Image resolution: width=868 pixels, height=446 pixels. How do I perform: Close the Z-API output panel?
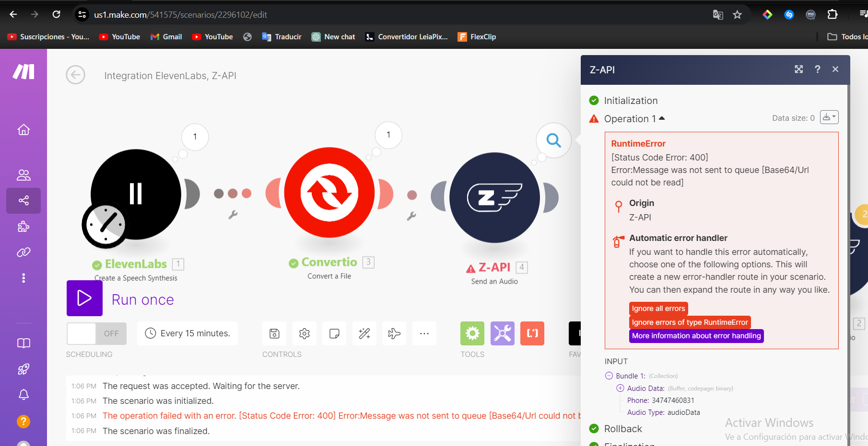(835, 69)
